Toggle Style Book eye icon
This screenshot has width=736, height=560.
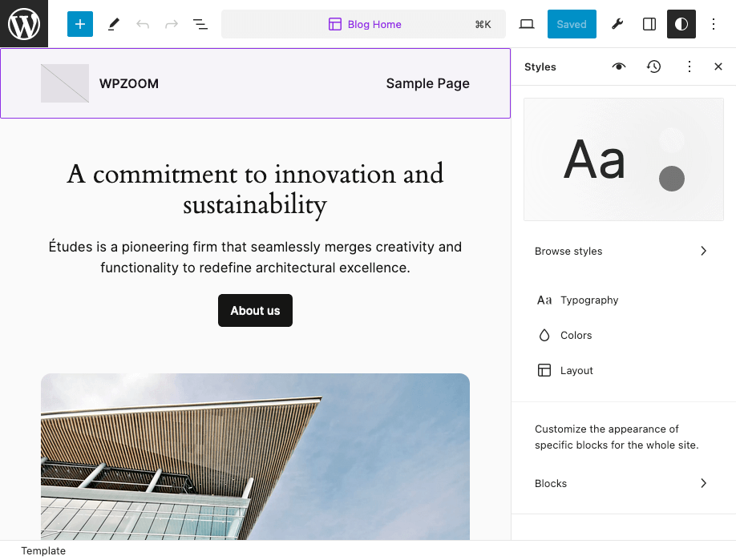619,66
